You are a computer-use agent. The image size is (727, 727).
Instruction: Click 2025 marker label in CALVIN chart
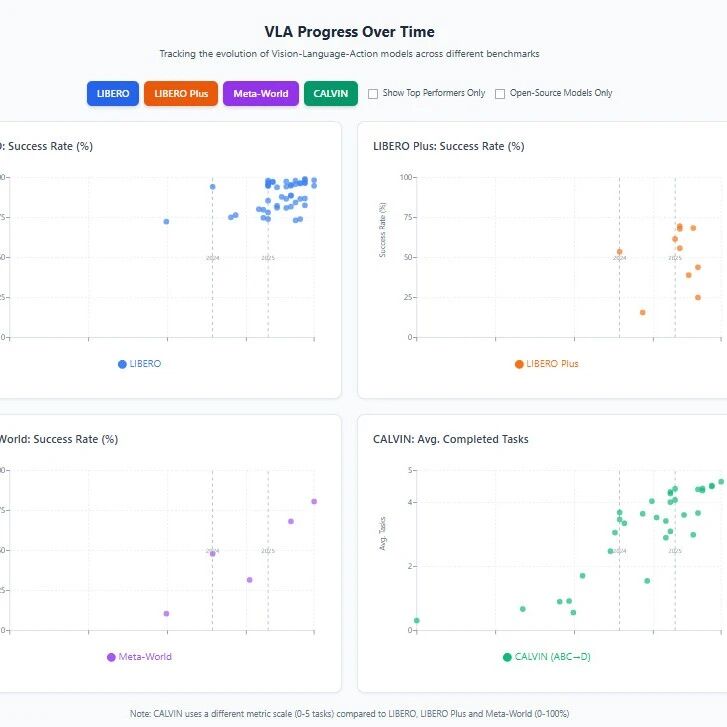tap(675, 551)
